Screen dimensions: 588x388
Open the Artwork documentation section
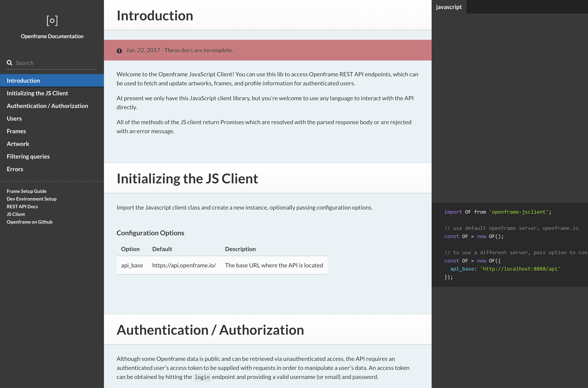(x=18, y=143)
